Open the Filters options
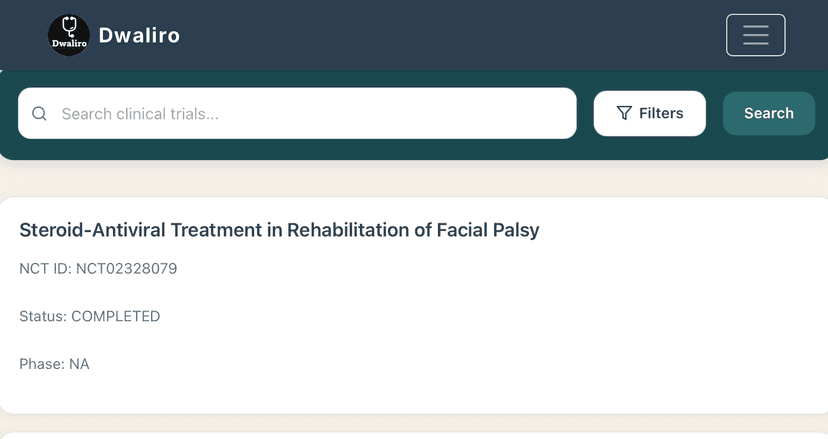Screen dimensions: 828x439 coord(650,113)
